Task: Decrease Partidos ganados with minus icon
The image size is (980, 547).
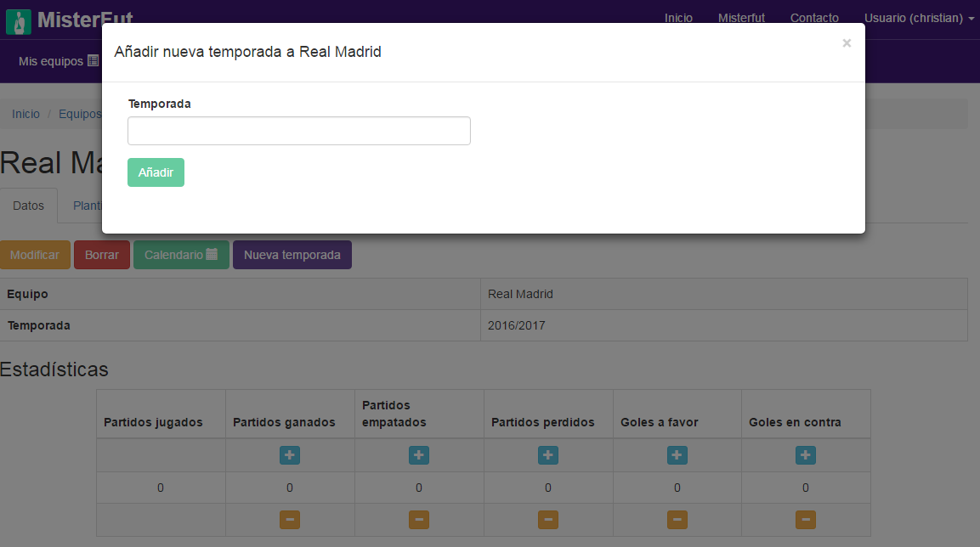Action: pos(289,520)
